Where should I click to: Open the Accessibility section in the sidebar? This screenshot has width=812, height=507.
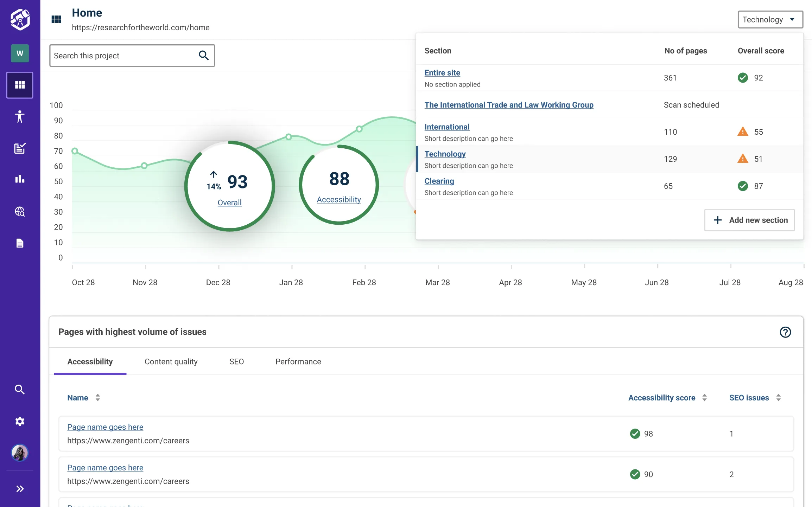[20, 117]
